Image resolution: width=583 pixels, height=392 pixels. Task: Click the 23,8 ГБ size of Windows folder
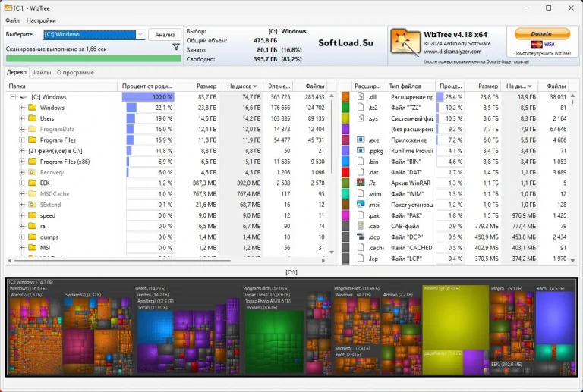pos(207,108)
